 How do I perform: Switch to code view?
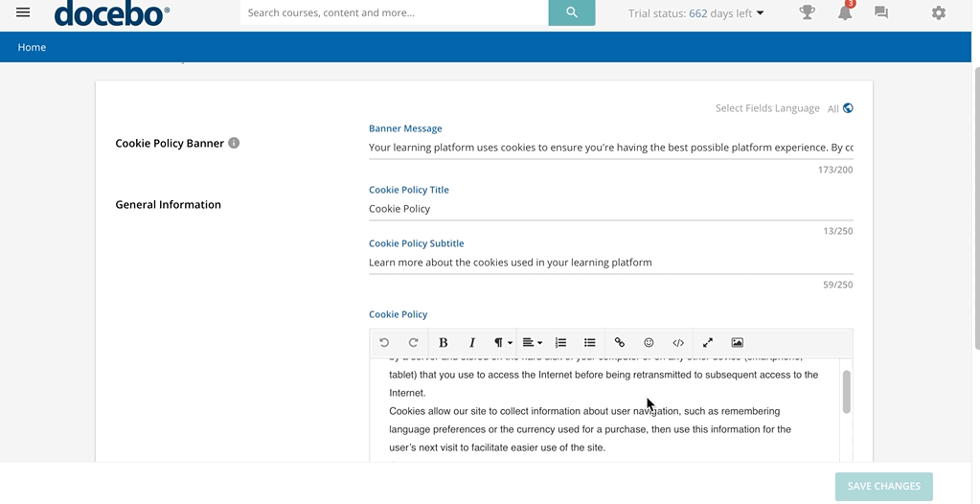pos(678,343)
